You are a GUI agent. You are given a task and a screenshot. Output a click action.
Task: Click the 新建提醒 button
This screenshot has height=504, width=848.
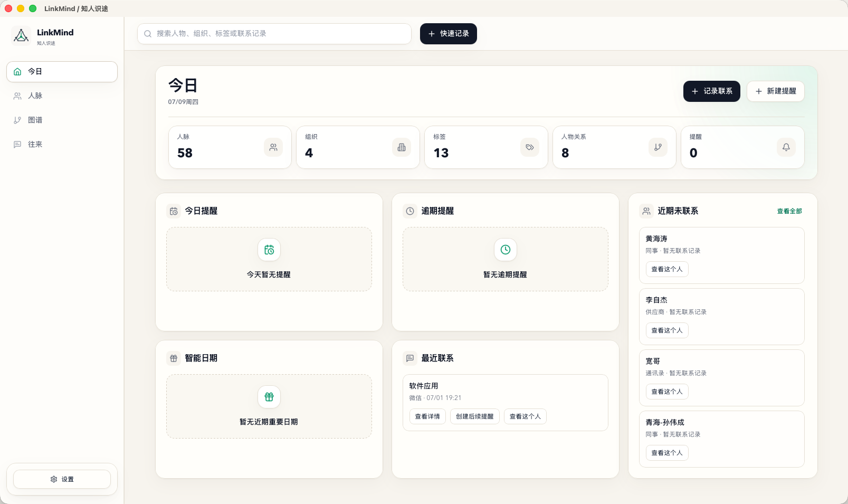click(776, 91)
